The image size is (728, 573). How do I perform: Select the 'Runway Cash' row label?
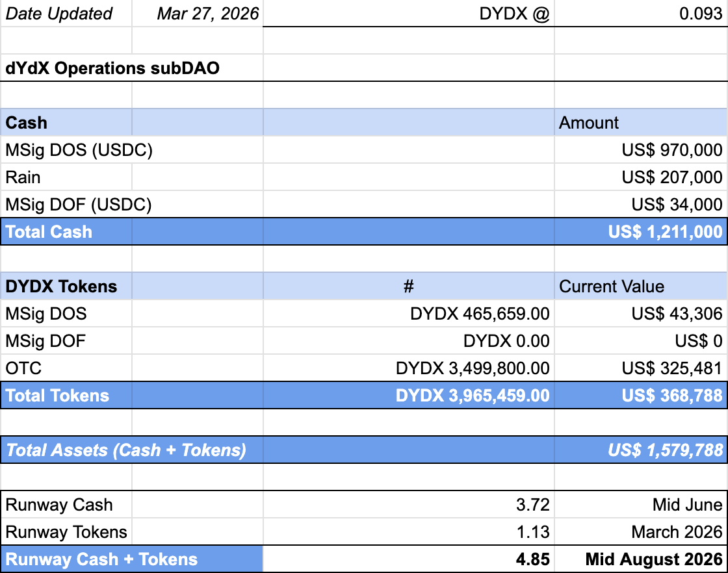66,505
